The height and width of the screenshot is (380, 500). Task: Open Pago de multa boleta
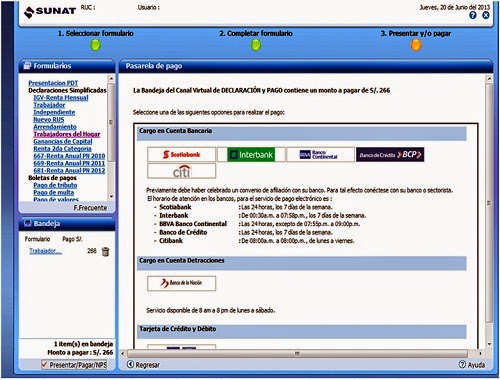54,193
